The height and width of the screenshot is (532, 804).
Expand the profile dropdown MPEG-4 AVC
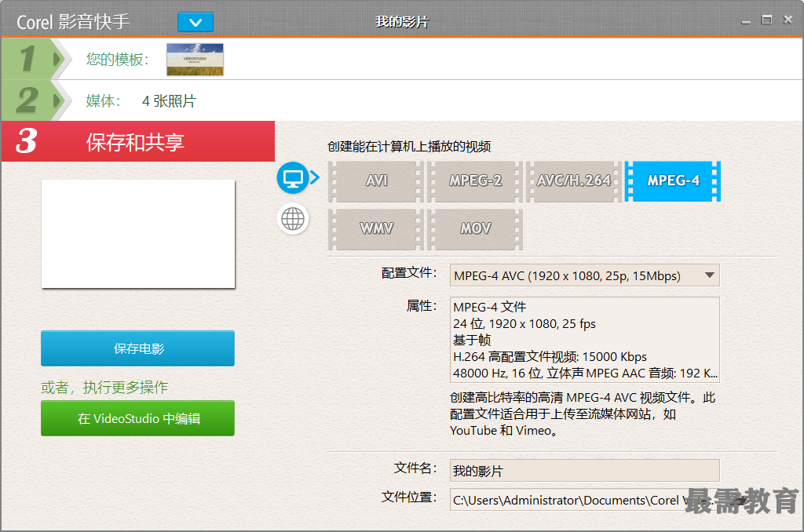[584, 275]
